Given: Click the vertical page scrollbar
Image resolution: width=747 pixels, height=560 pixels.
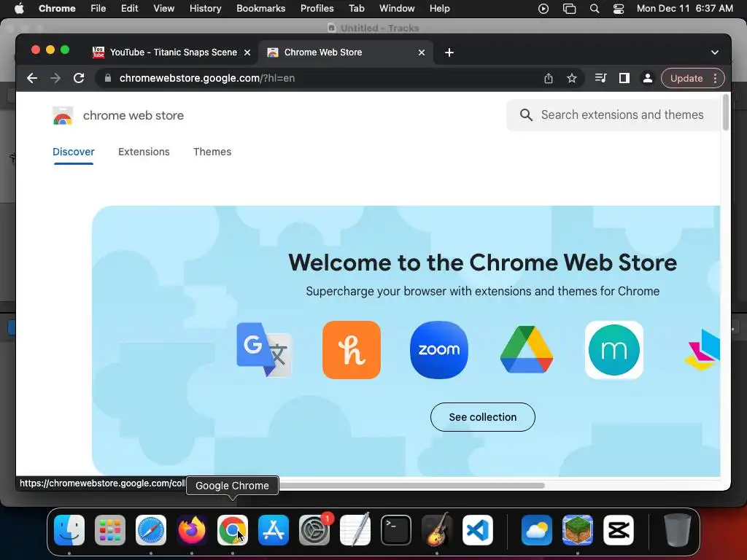Looking at the screenshot, I should click(x=726, y=112).
